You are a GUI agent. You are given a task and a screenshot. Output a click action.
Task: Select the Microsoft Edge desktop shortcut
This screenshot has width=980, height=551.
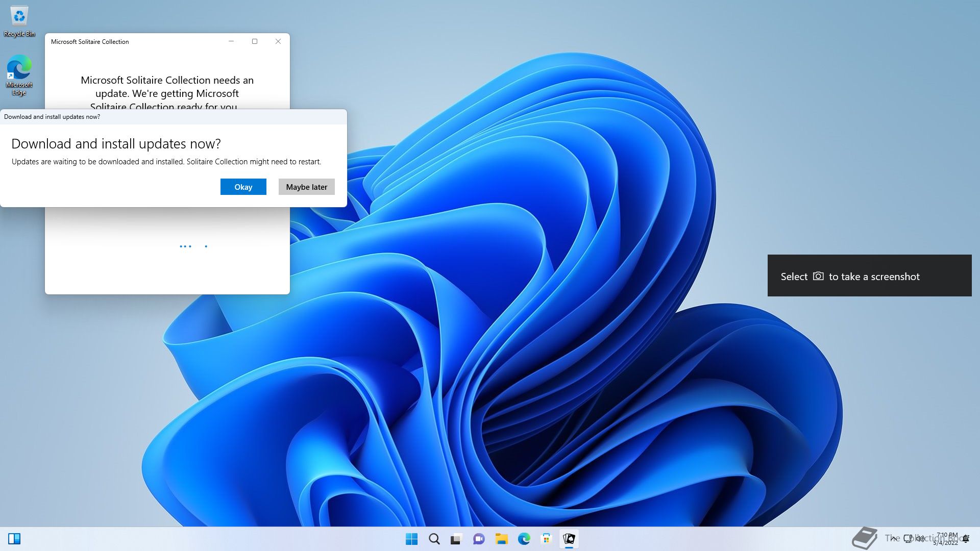19,74
